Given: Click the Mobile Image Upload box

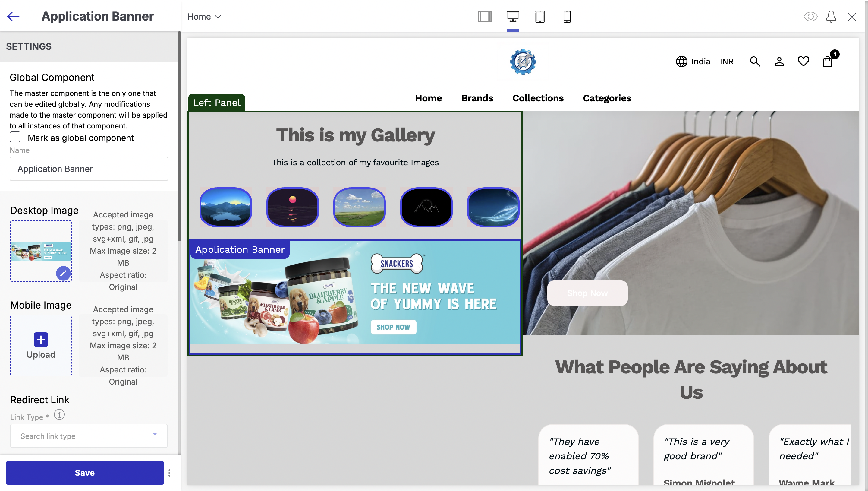Looking at the screenshot, I should point(41,345).
